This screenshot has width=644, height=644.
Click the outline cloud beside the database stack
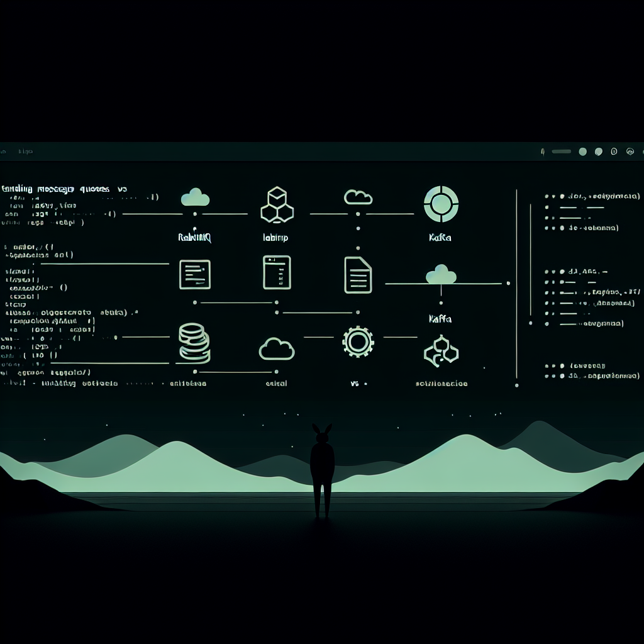[277, 348]
